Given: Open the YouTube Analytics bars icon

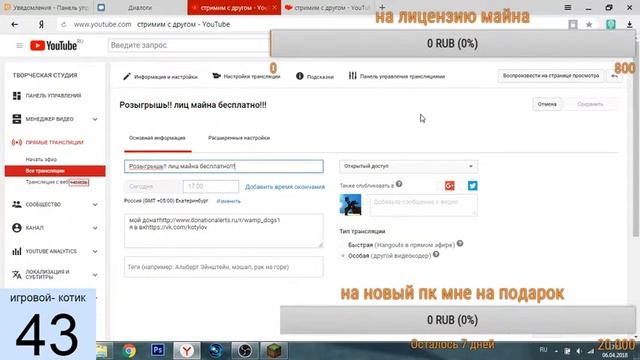Looking at the screenshot, I should coord(17,251).
